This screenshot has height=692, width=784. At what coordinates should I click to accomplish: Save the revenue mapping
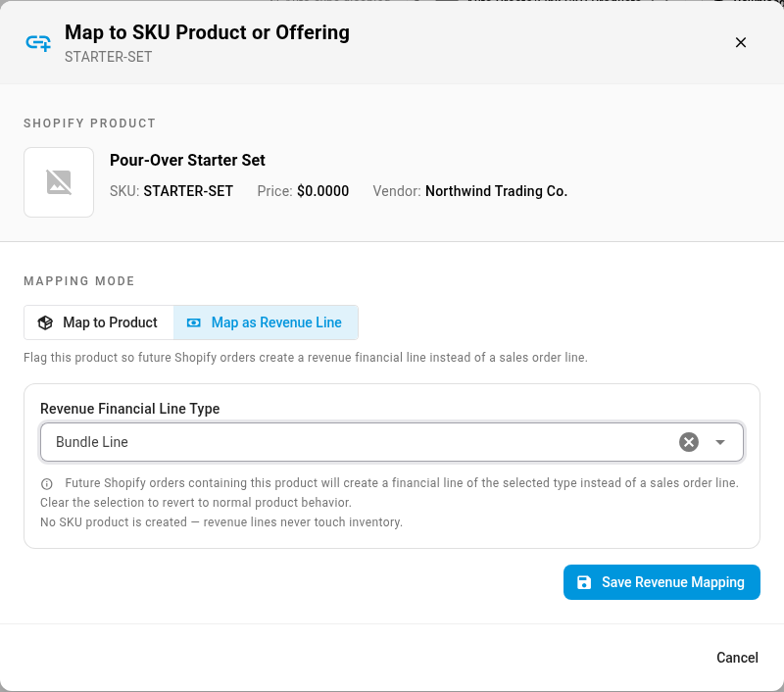point(661,582)
